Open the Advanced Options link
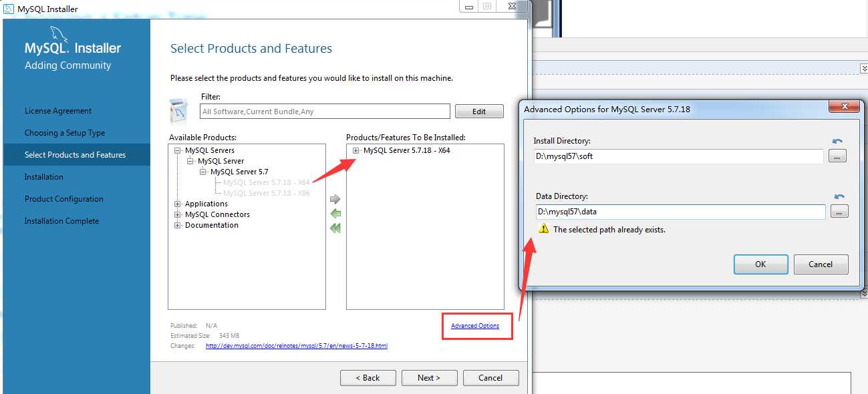 pyautogui.click(x=475, y=326)
